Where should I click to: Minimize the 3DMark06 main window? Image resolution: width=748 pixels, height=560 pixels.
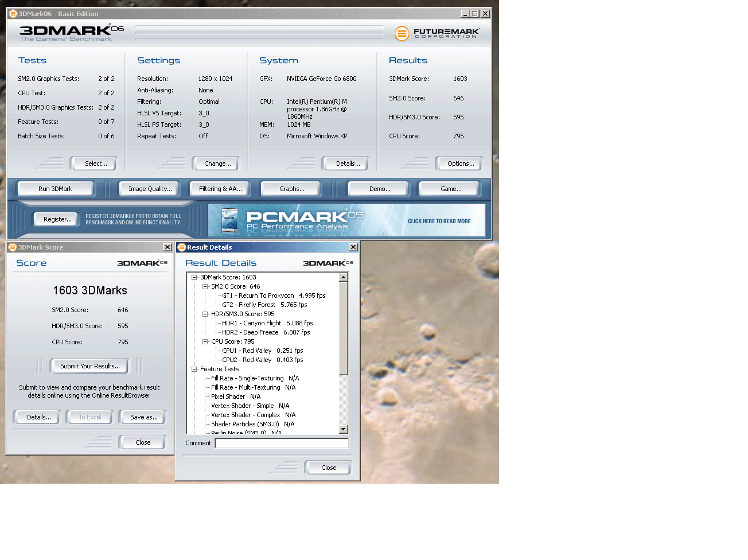[x=465, y=14]
